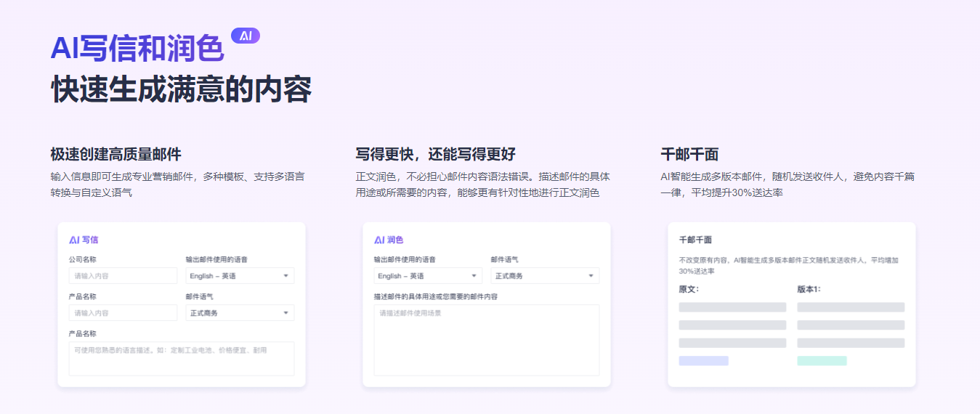Viewport: 980px width, 414px height.
Task: Click the green bar under the 版本1 column
Action: click(x=822, y=361)
